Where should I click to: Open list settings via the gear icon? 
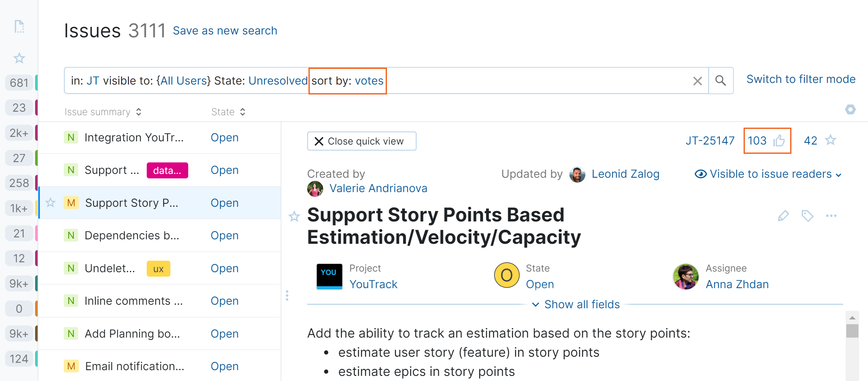[851, 109]
